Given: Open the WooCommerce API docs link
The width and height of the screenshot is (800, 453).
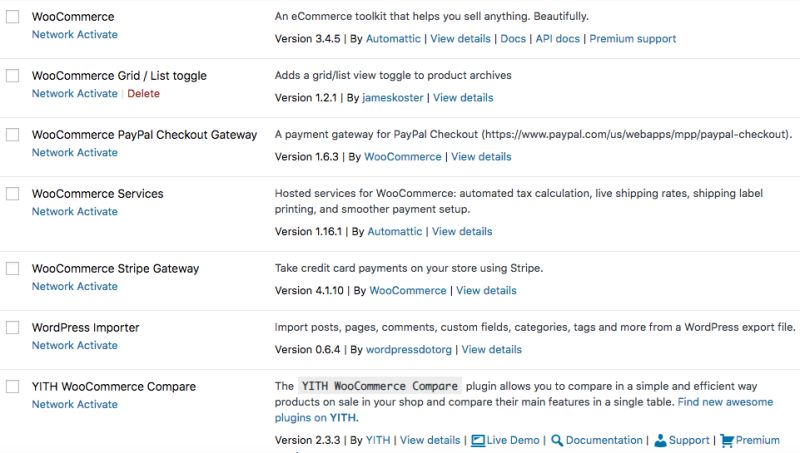Looking at the screenshot, I should [558, 39].
